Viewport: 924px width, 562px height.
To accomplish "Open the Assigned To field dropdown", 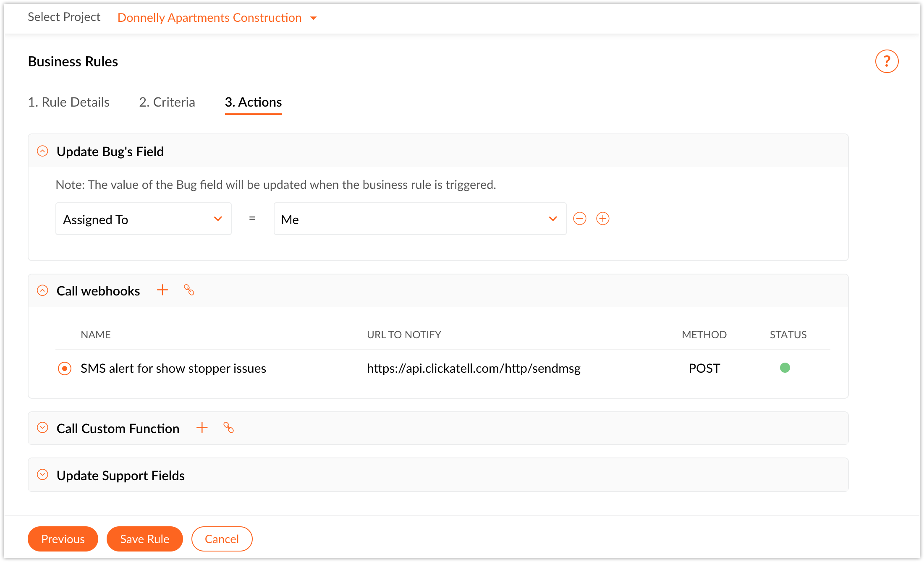I will [143, 219].
